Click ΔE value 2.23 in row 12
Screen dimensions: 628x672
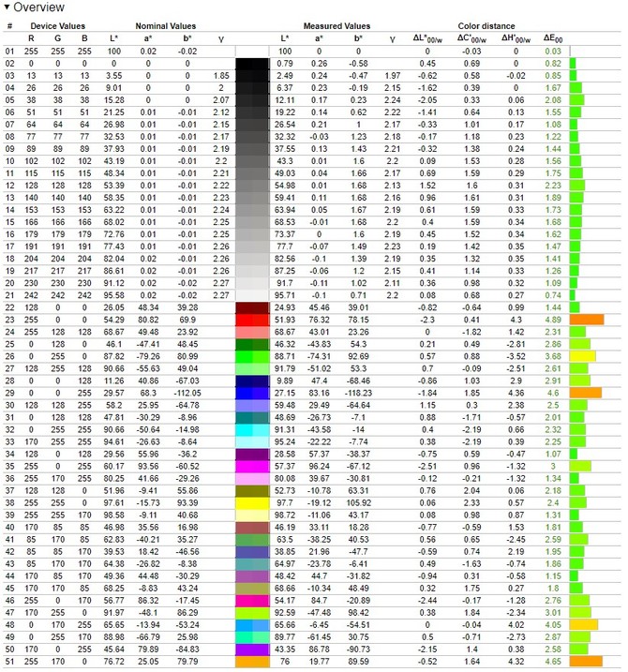[x=553, y=186]
